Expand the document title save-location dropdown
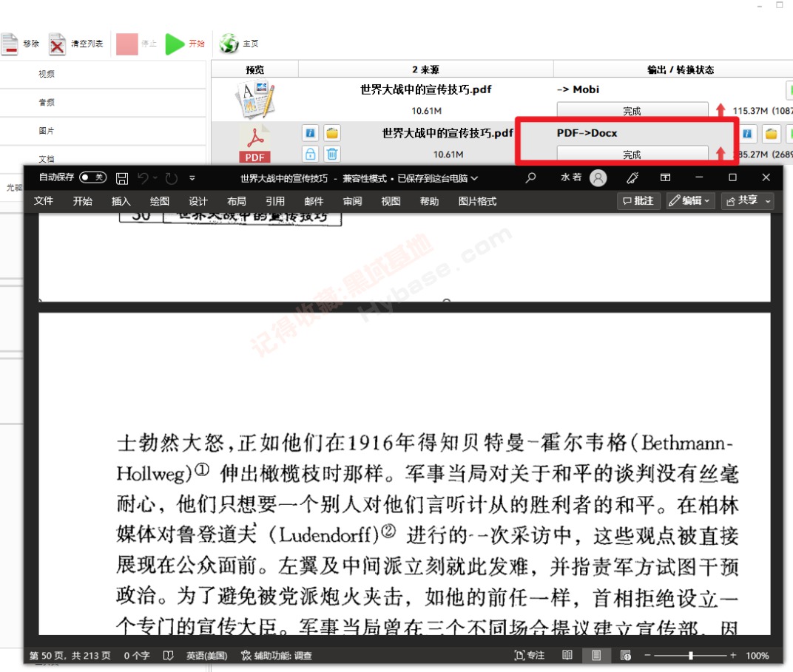The height and width of the screenshot is (672, 793). pos(474,178)
